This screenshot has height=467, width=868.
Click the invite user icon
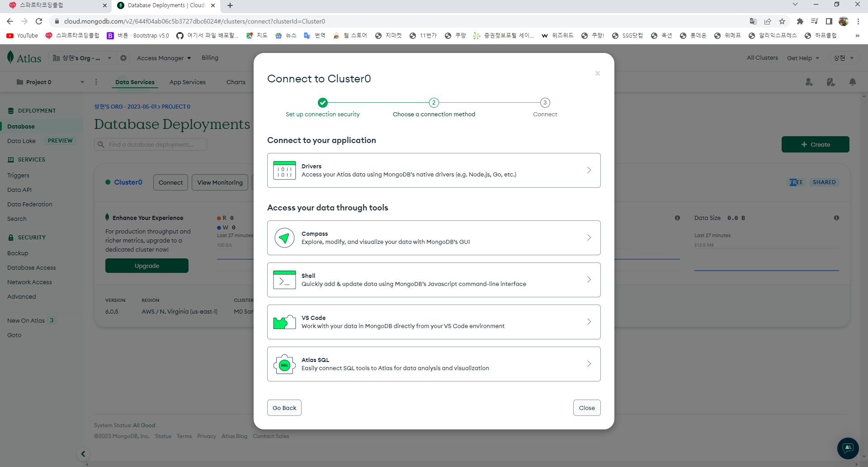pos(809,82)
